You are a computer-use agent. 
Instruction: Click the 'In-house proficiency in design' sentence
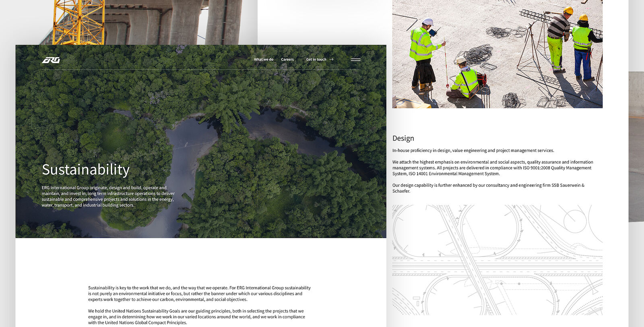(x=473, y=151)
